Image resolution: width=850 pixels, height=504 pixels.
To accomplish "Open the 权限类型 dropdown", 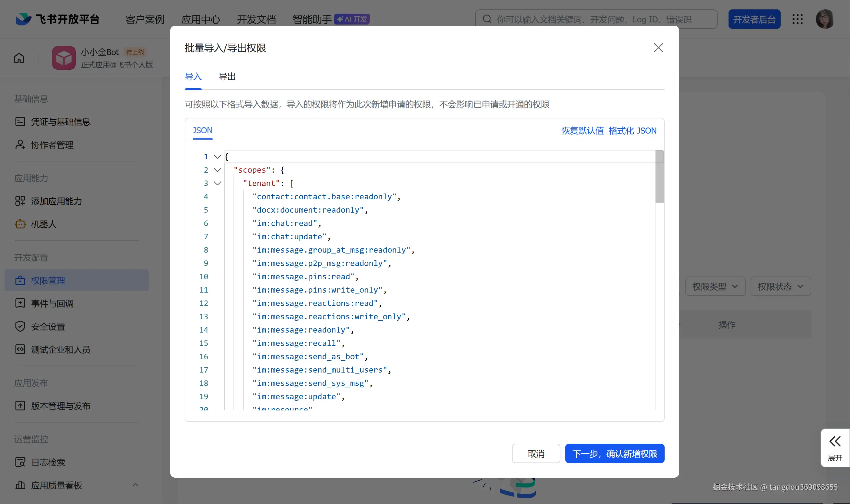I will coord(715,286).
